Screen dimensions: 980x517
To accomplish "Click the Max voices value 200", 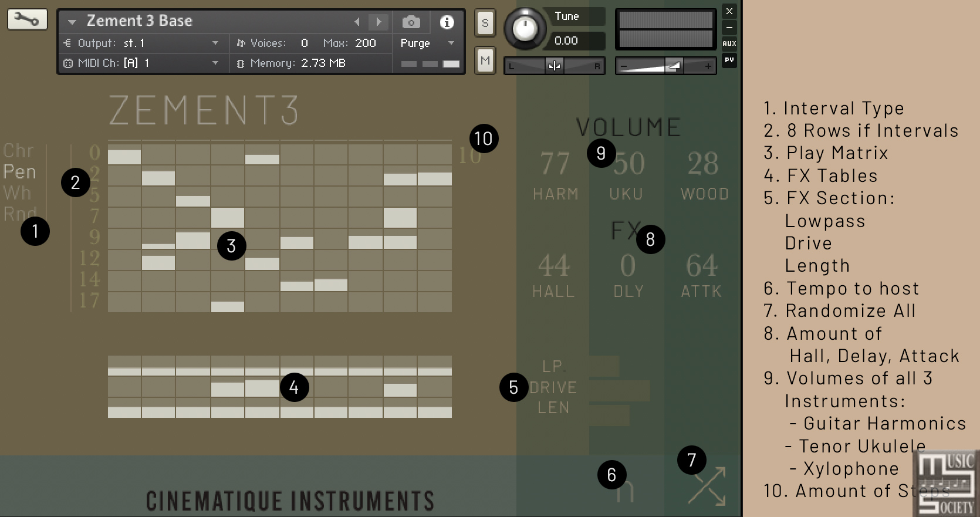I will point(365,43).
